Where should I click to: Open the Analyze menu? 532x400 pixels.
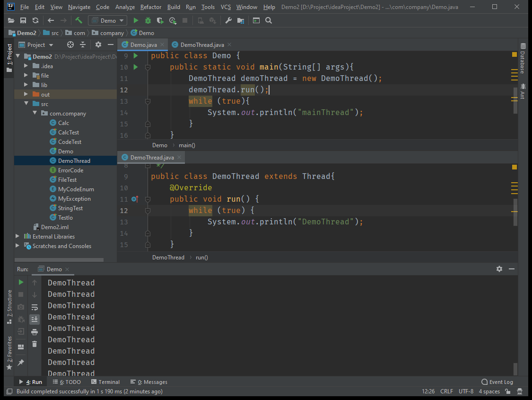point(125,7)
